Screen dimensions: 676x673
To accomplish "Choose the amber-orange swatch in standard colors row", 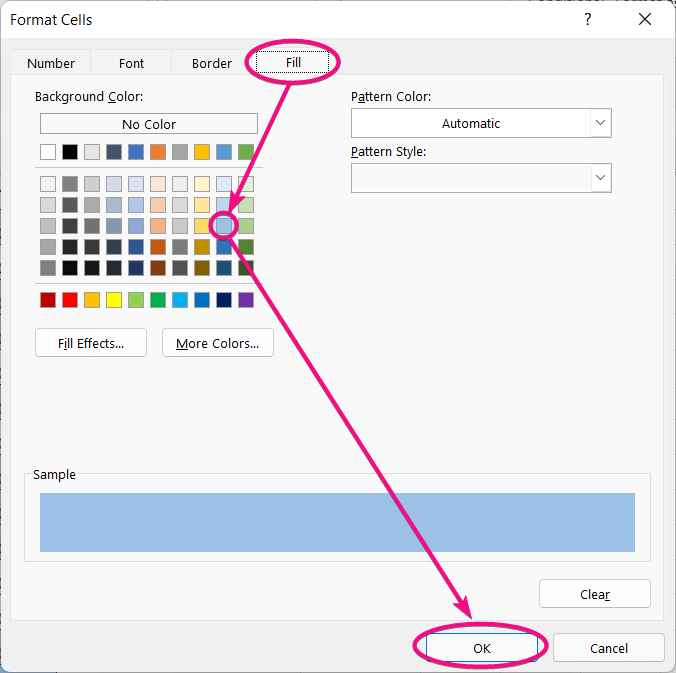I will tap(92, 300).
